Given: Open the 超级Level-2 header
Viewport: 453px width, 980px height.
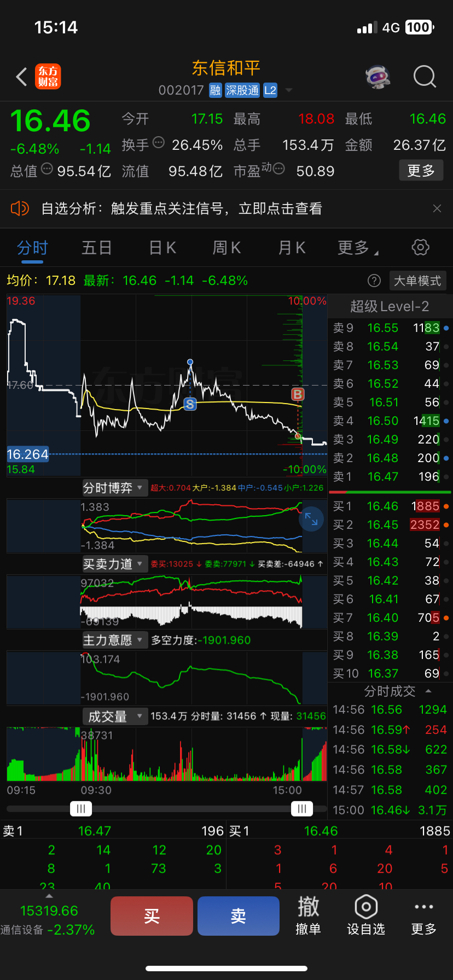Looking at the screenshot, I should click(390, 306).
